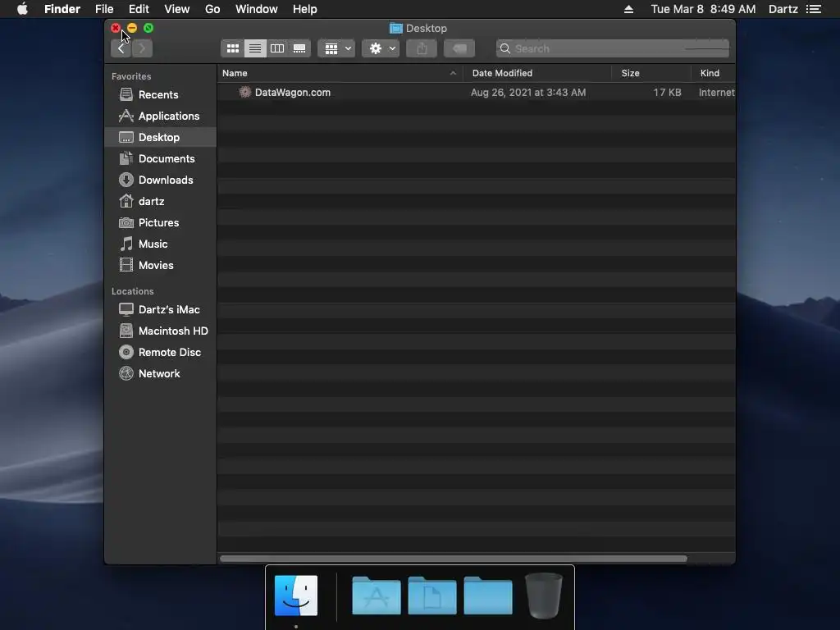Click in the Search field
The height and width of the screenshot is (630, 840).
pos(612,48)
